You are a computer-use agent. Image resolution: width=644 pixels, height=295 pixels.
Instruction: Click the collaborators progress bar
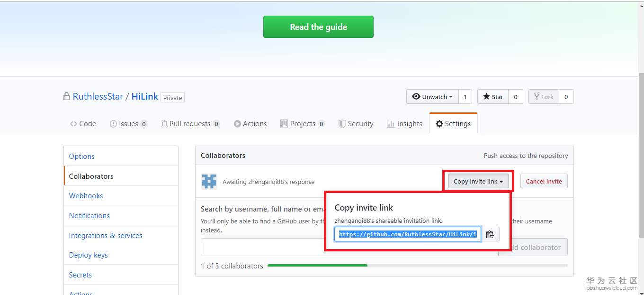(417, 266)
